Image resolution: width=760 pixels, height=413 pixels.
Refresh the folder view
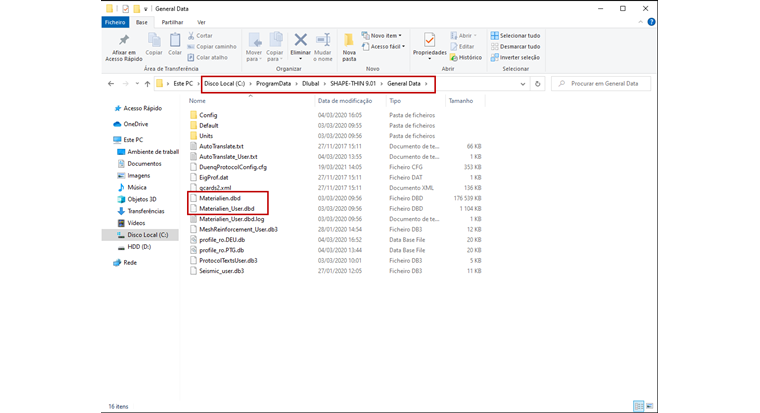538,84
